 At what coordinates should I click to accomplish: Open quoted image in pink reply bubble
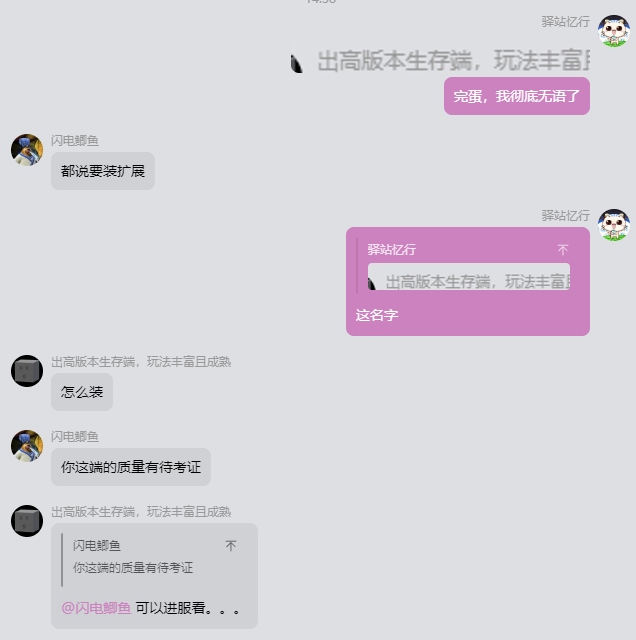click(x=469, y=277)
